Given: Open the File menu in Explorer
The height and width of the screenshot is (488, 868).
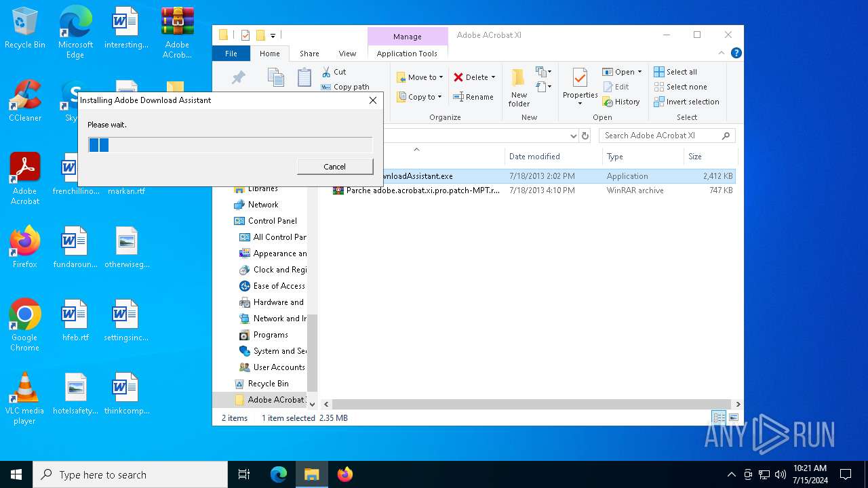Looking at the screenshot, I should [231, 54].
